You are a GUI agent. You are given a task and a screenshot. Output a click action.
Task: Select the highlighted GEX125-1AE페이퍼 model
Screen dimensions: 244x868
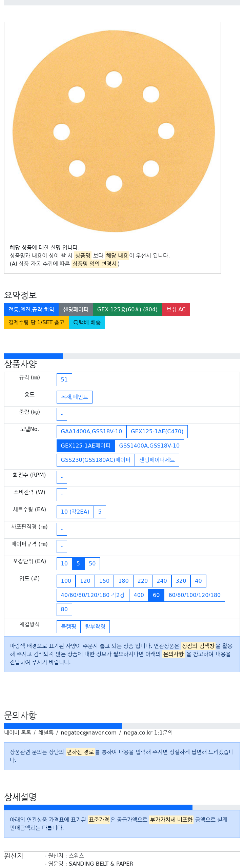click(x=86, y=446)
